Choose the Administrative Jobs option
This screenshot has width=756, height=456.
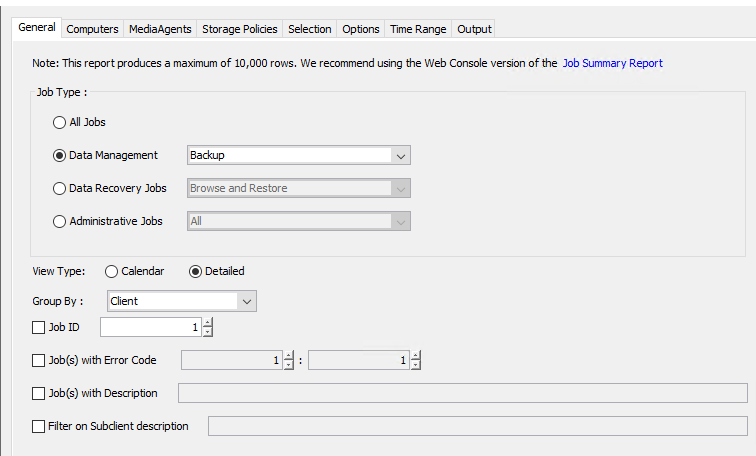point(59,222)
